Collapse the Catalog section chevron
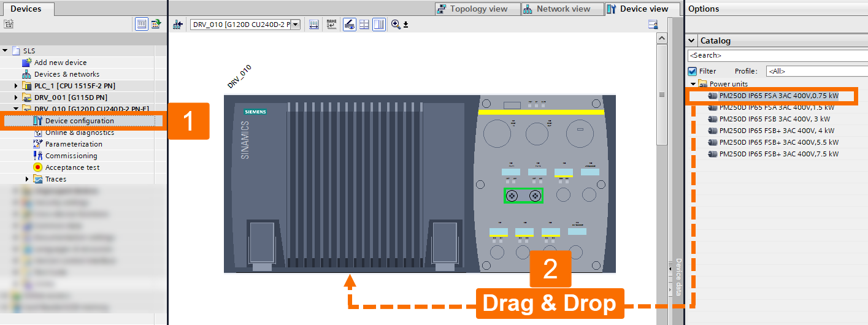 (x=691, y=40)
